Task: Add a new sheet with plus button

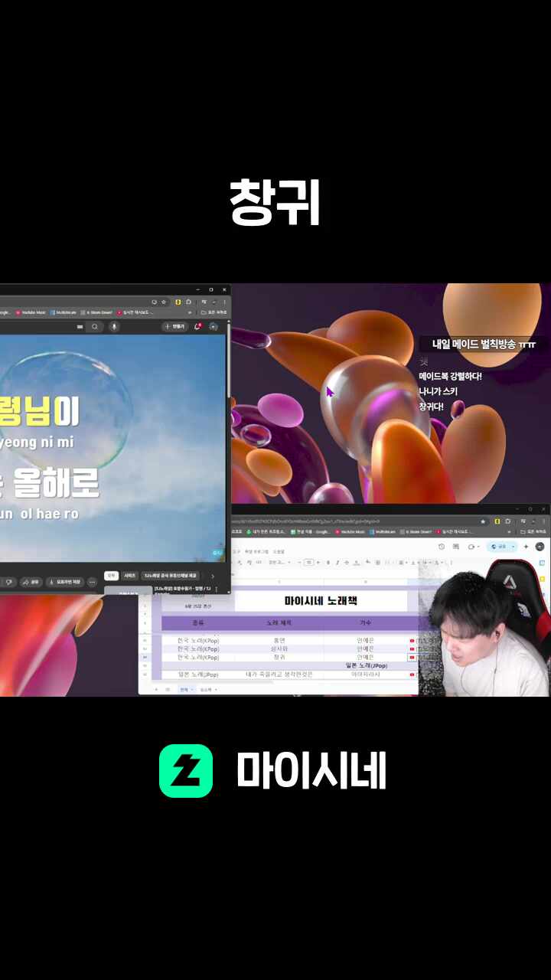Action: click(x=156, y=689)
